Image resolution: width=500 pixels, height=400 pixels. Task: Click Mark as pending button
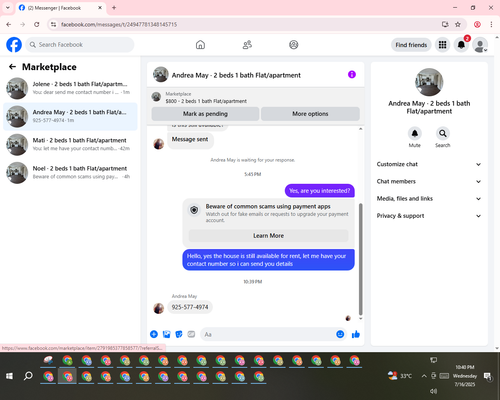(205, 114)
